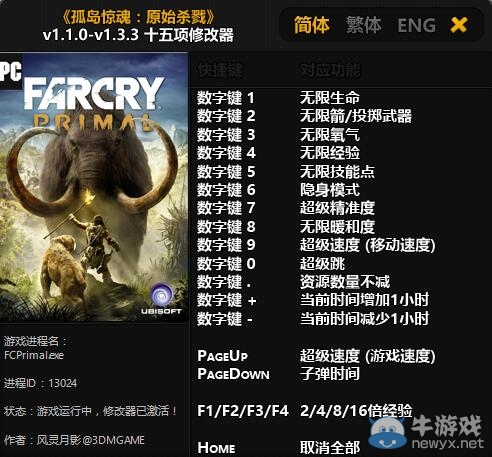Click 超级速度 (移动速度) entry

pyautogui.click(x=368, y=245)
